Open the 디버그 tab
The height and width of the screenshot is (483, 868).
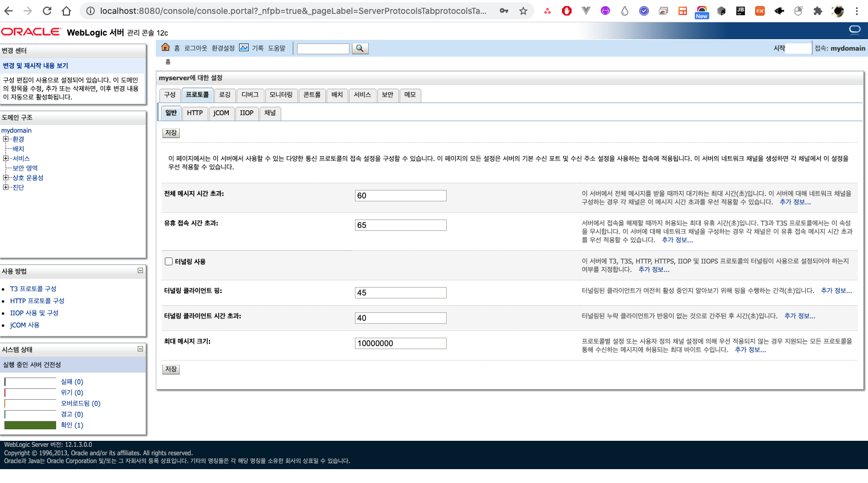(250, 95)
